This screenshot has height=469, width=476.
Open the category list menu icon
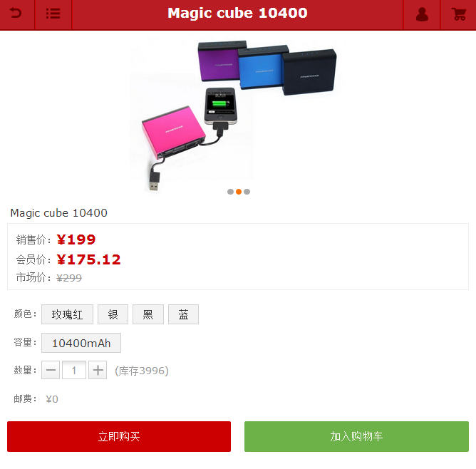click(x=53, y=14)
